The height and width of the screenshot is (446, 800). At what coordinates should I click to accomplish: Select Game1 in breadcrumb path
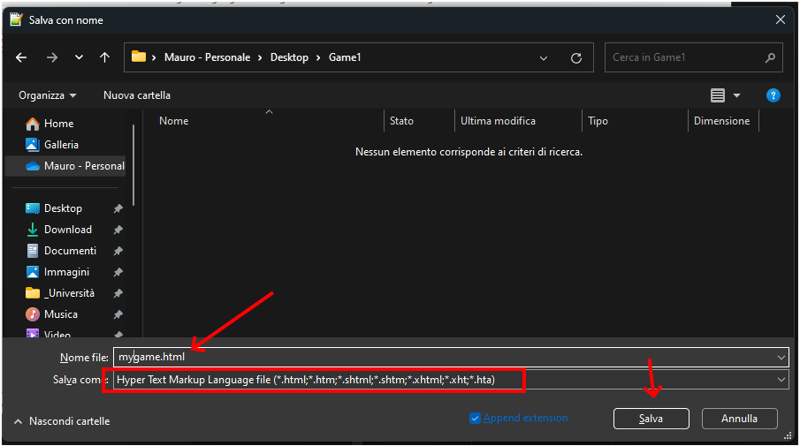345,57
